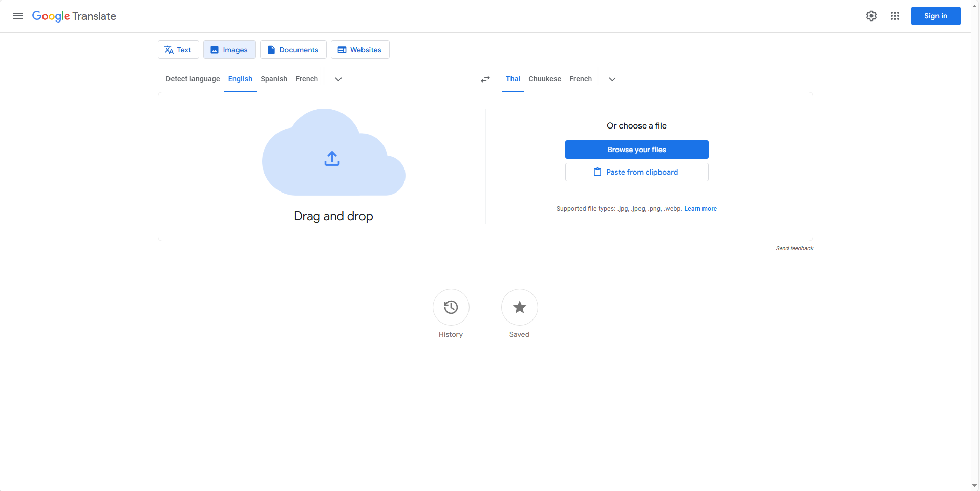View Saved translations

(519, 307)
